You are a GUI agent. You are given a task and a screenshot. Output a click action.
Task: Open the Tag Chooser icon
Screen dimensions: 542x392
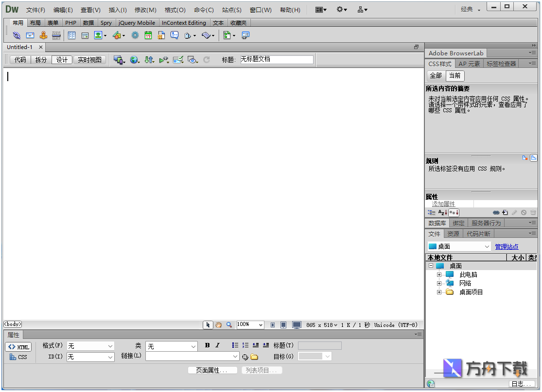coord(245,35)
